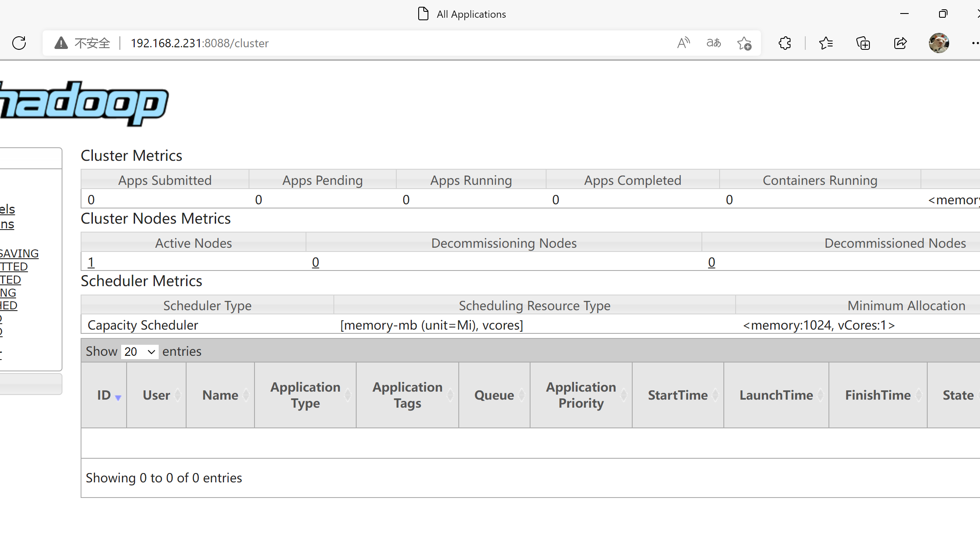Image resolution: width=980 pixels, height=560 pixels.
Task: Open the read aloud icon
Action: coord(683,43)
